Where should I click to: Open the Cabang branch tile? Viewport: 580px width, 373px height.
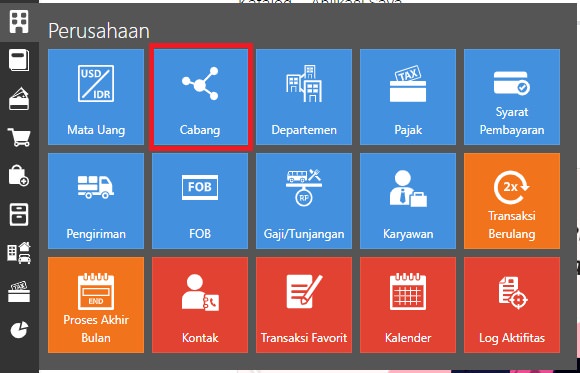point(200,97)
